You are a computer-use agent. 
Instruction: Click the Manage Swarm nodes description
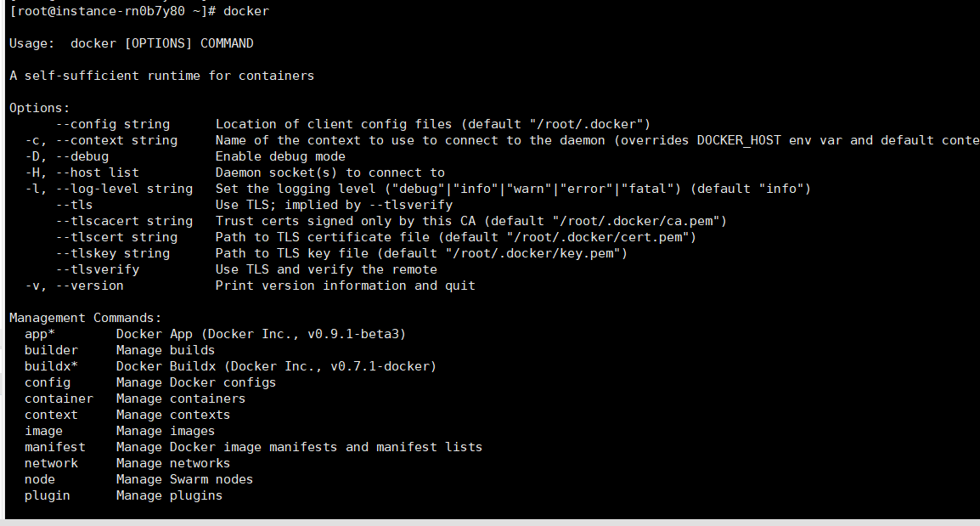point(184,480)
